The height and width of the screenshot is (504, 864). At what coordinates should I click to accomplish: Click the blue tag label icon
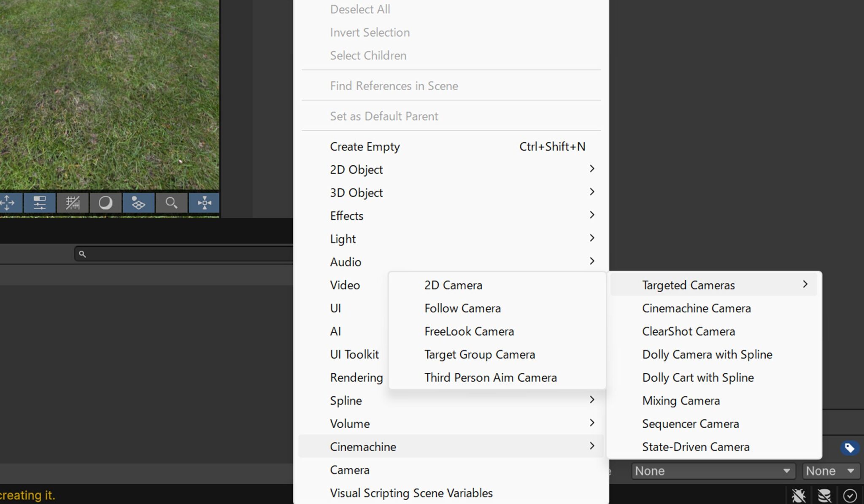tap(849, 448)
